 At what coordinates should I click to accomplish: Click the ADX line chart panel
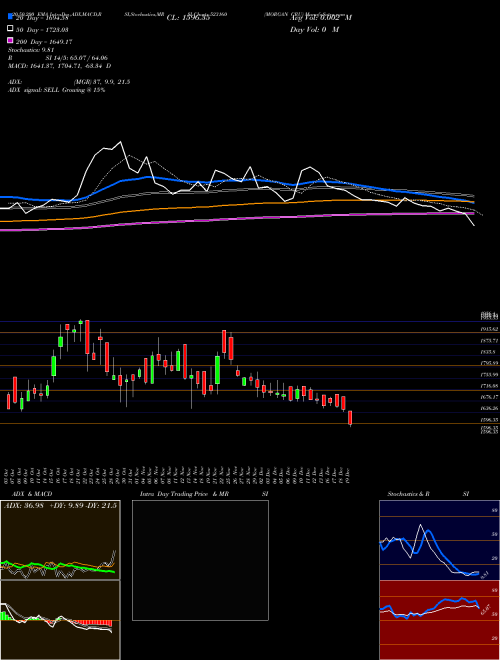pyautogui.click(x=60, y=540)
